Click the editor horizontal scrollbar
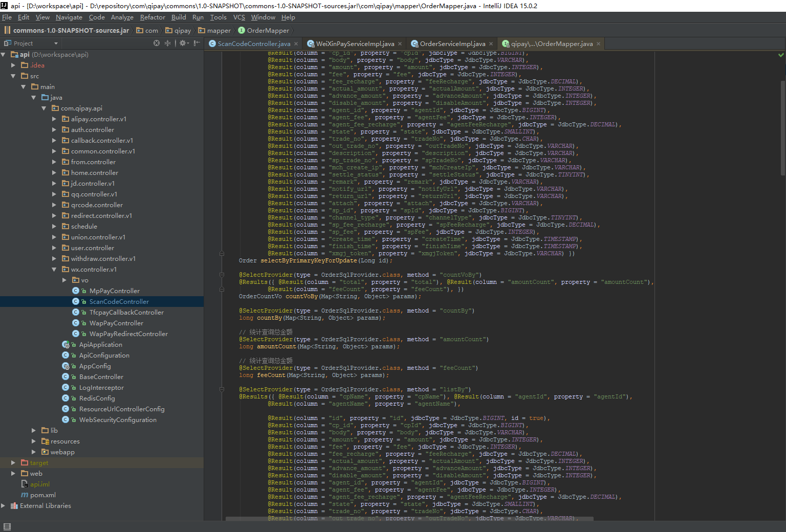This screenshot has height=532, width=786. tap(409, 519)
